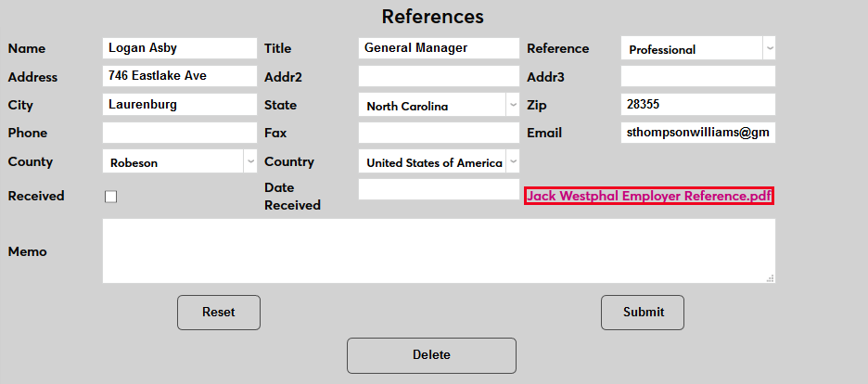The image size is (868, 384).
Task: Expand the State dropdown
Action: click(x=439, y=106)
